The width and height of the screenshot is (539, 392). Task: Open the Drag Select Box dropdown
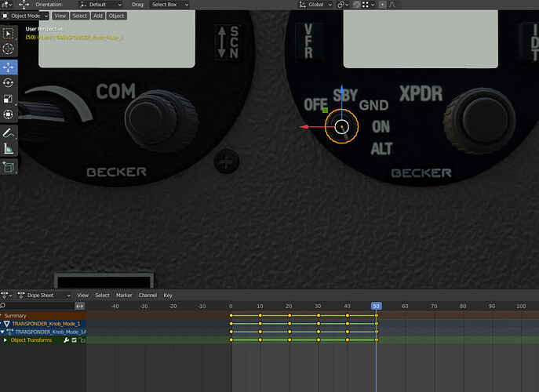[x=169, y=5]
